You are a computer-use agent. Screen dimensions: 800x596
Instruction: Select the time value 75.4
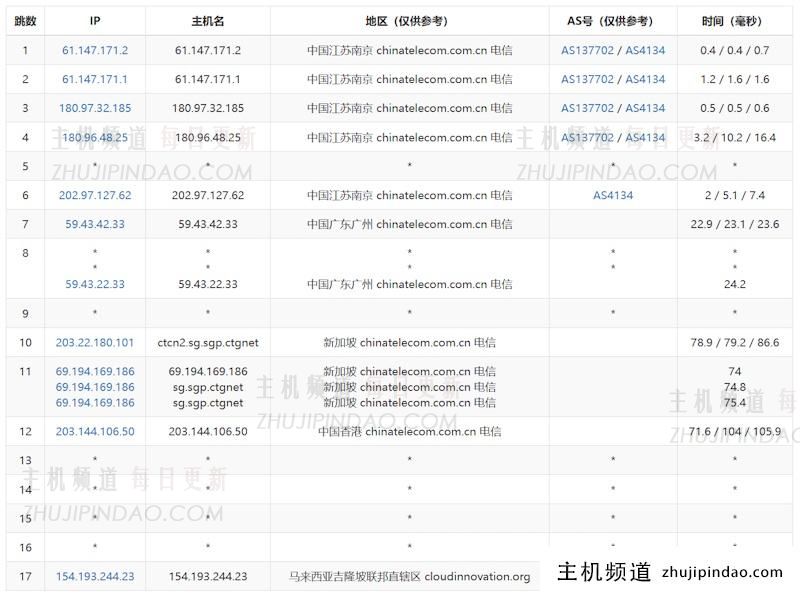735,403
